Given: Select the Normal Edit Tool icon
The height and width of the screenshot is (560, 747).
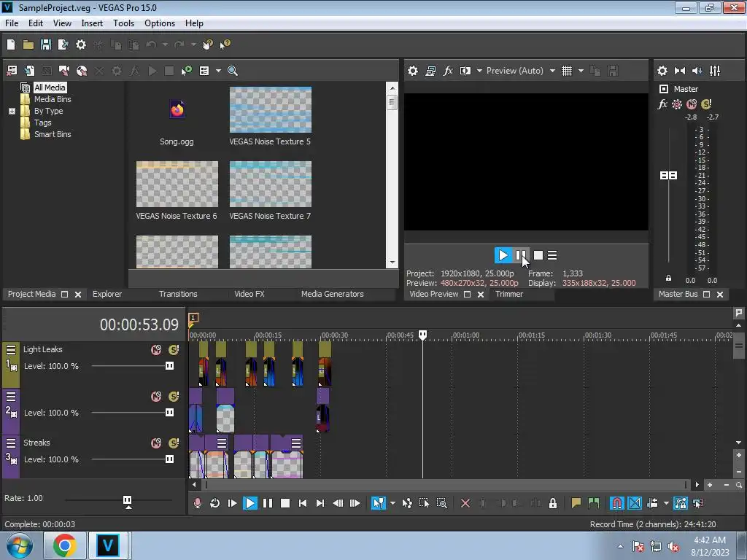Looking at the screenshot, I should tap(379, 503).
